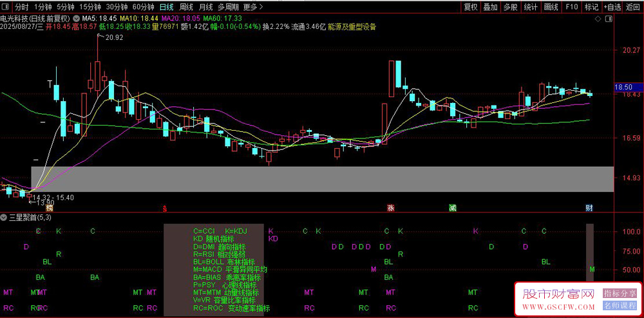
Task: Switch to the 5分钟 period tab
Action: (x=65, y=7)
